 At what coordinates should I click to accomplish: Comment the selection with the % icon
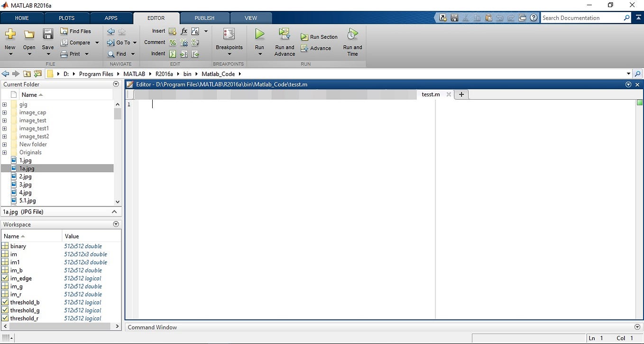point(172,42)
